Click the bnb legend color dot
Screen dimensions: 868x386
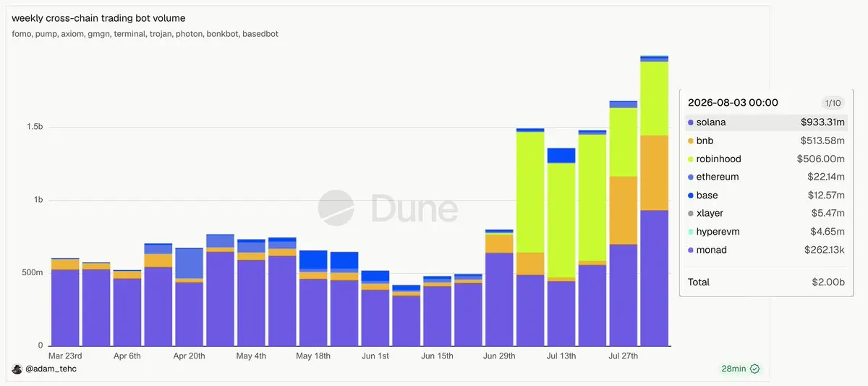691,140
